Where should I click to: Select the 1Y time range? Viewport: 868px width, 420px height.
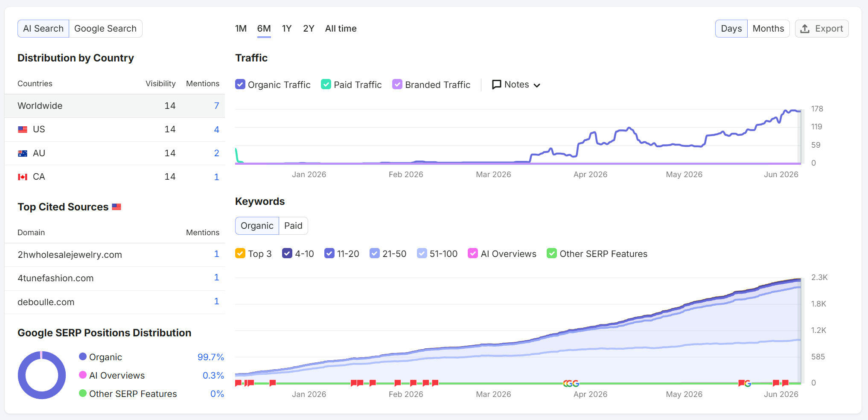click(x=287, y=29)
